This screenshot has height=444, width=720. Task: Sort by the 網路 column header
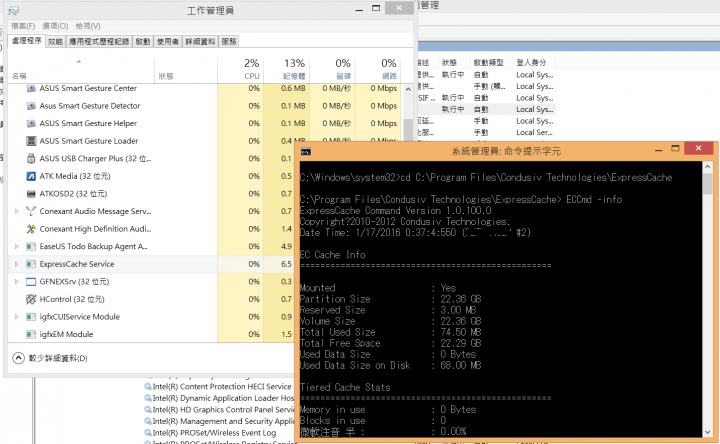[378, 69]
